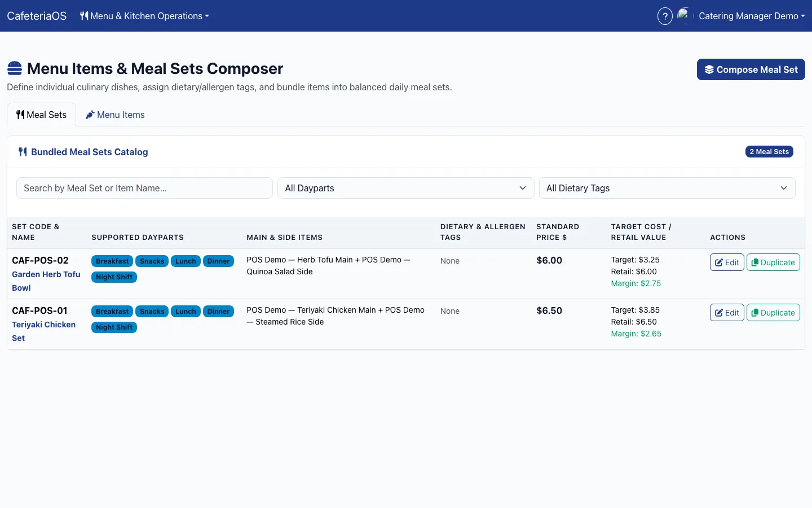Click the meal set search field

click(144, 188)
